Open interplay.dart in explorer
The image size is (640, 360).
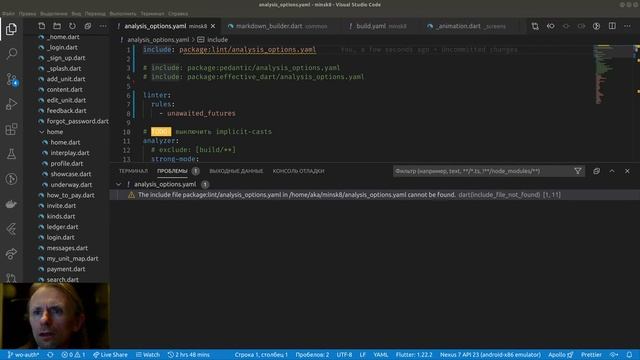pos(70,153)
